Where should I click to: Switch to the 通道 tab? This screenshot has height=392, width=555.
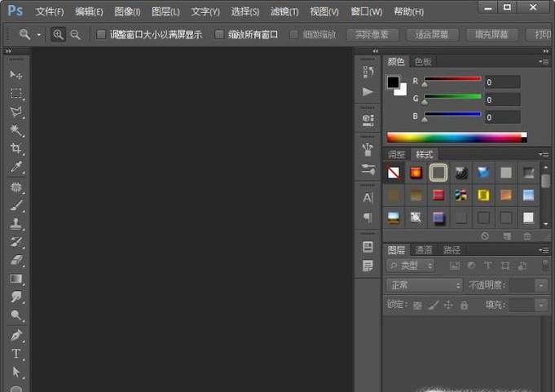(x=424, y=250)
